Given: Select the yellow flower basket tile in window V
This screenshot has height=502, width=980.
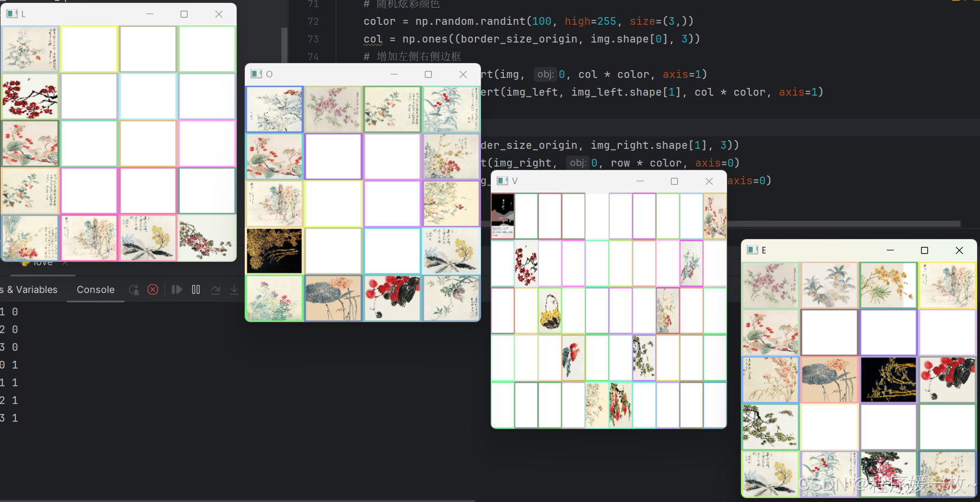Looking at the screenshot, I should [550, 311].
